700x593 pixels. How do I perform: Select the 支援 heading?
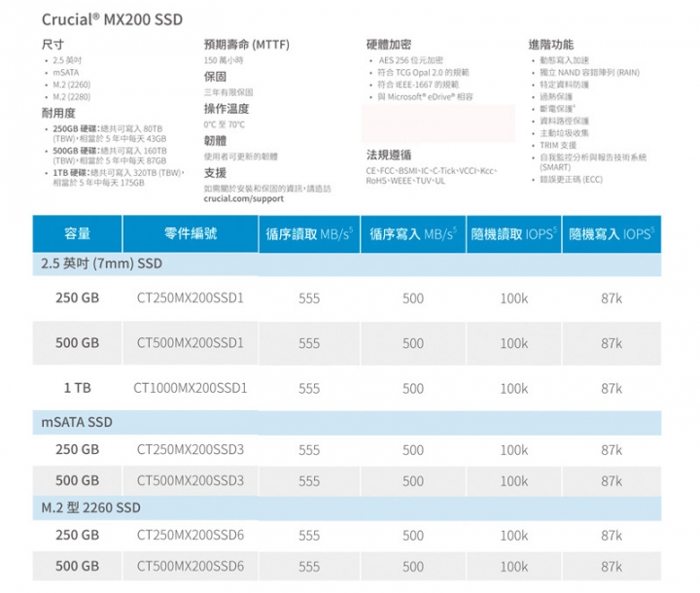coord(215,173)
